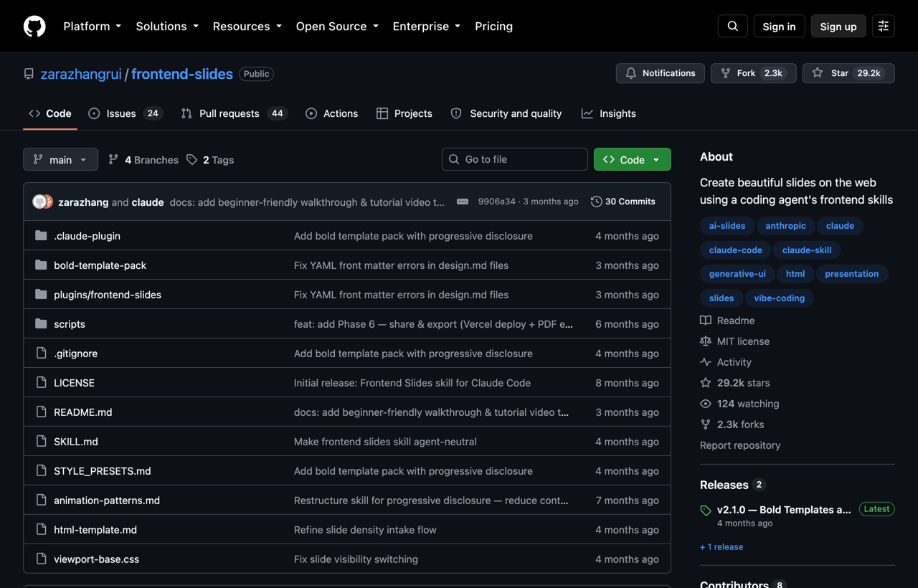Expand the Platform menu

pyautogui.click(x=93, y=27)
